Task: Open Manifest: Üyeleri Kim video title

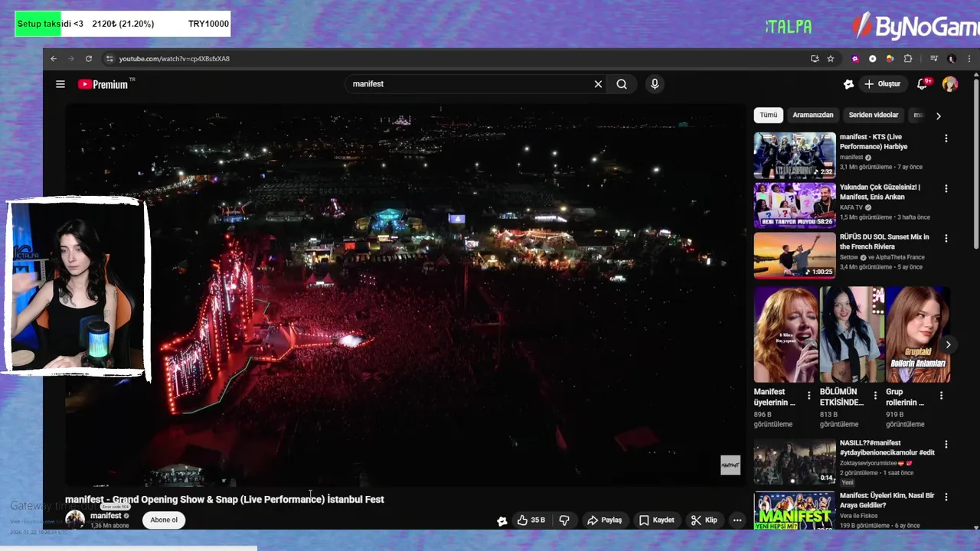Action: click(887, 500)
